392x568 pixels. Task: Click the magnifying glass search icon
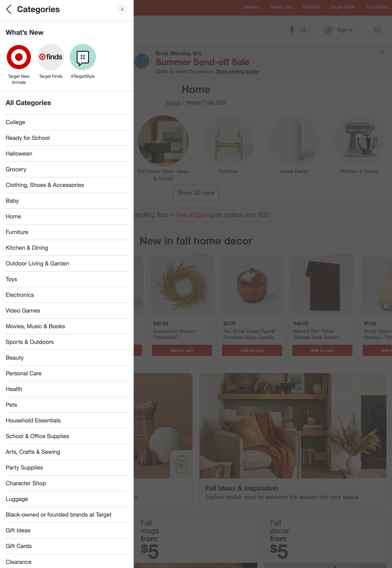tap(303, 30)
